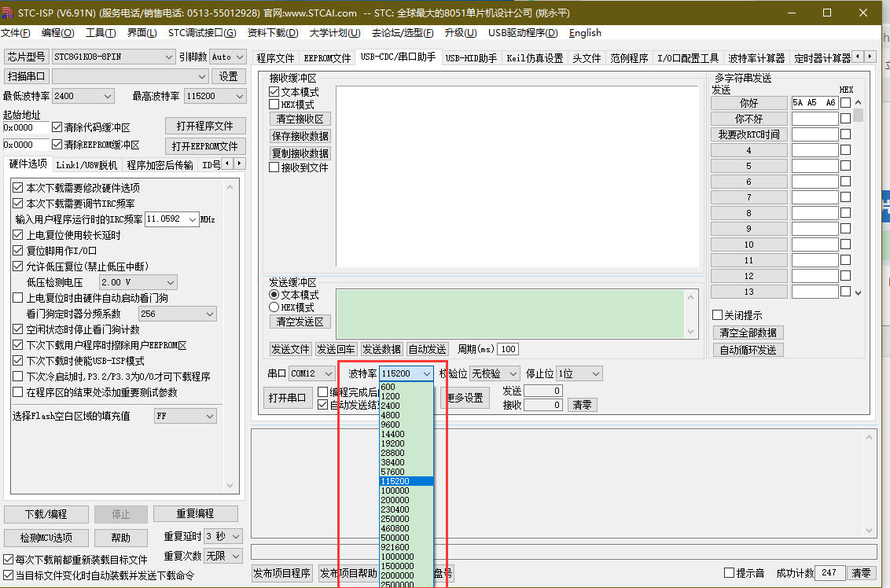Open the 文件(F) menu
This screenshot has height=588, width=890.
point(15,33)
